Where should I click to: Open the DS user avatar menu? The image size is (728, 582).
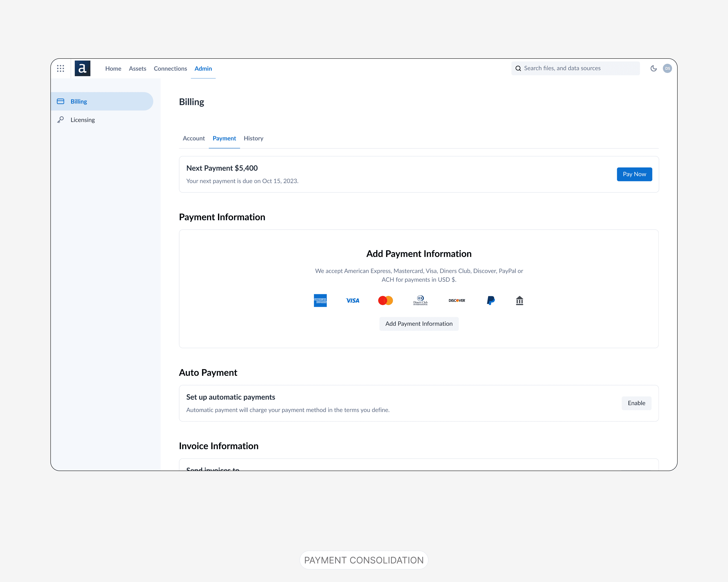pyautogui.click(x=667, y=69)
